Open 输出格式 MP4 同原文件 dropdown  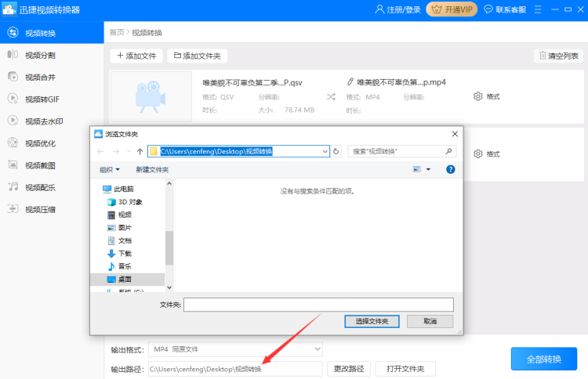tap(235, 349)
